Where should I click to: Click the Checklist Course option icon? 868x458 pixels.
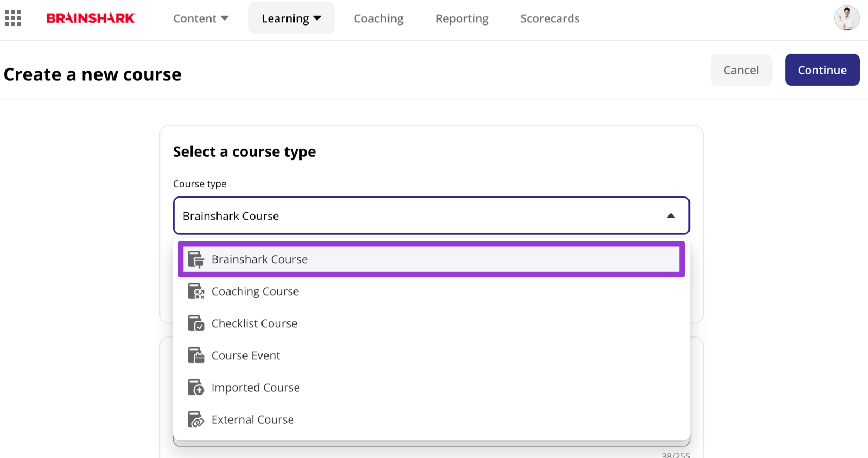click(196, 323)
